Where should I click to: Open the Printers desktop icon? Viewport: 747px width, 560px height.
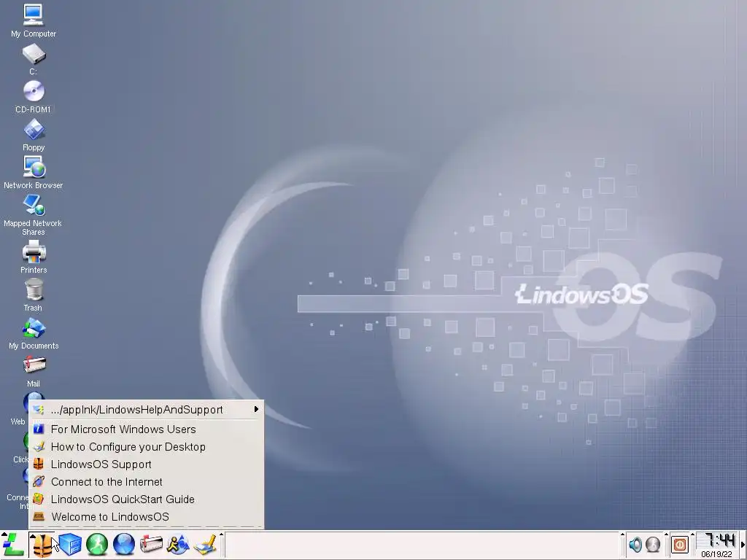pos(34,257)
